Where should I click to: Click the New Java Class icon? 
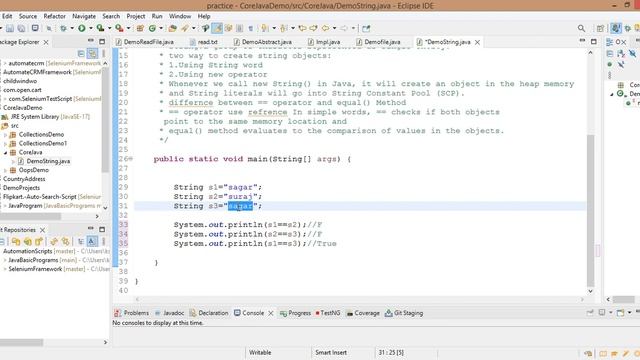[x=152, y=28]
